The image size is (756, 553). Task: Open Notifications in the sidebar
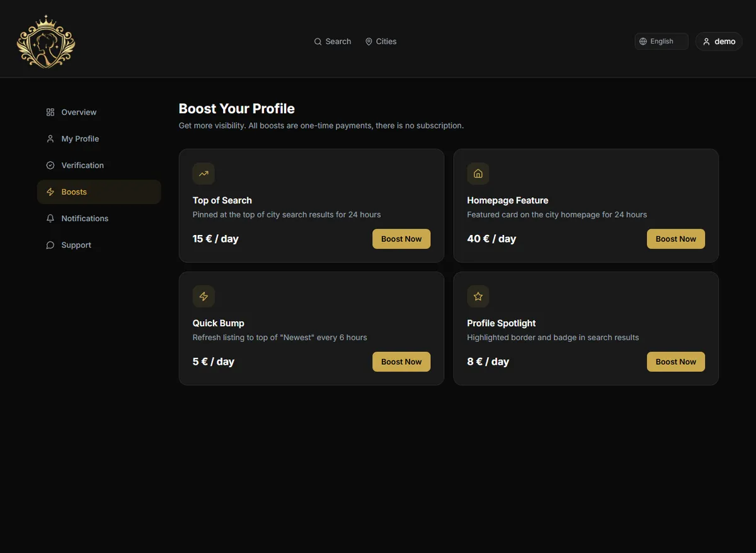tap(99, 219)
